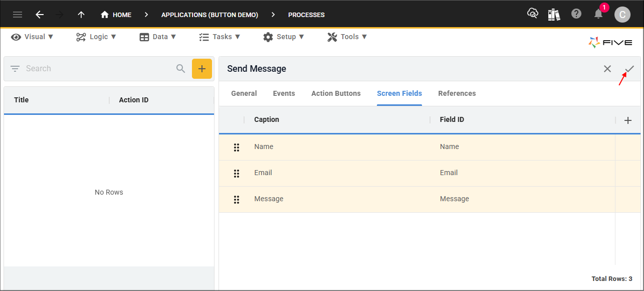Go back with the left arrow
Image resolution: width=644 pixels, height=291 pixels.
40,15
